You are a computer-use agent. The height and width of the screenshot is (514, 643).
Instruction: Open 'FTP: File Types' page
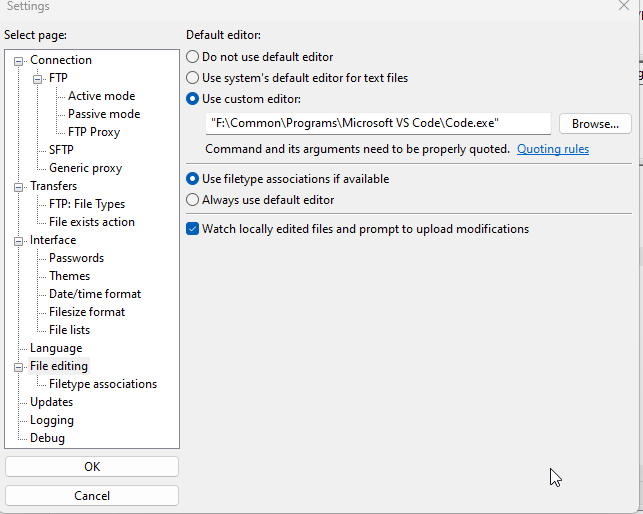(x=87, y=204)
